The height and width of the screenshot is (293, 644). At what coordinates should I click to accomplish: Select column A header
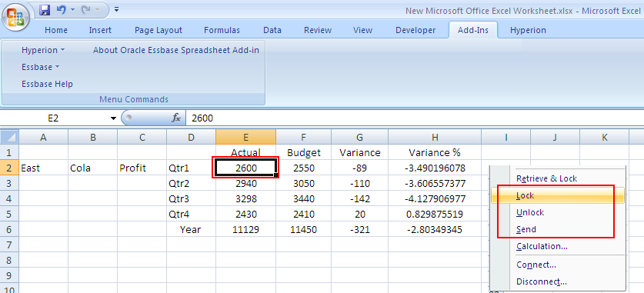(x=43, y=138)
